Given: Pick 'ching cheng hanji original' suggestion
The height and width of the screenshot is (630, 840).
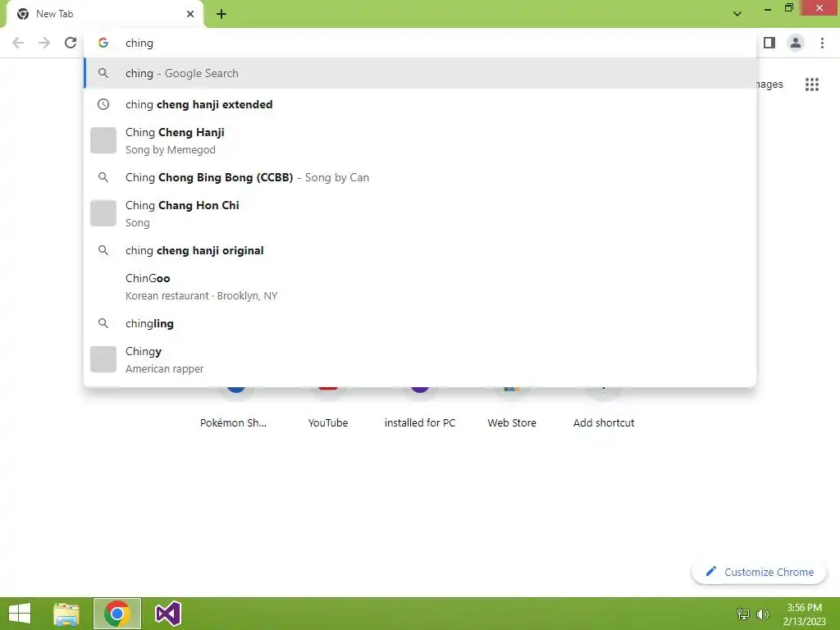Looking at the screenshot, I should 421,250.
